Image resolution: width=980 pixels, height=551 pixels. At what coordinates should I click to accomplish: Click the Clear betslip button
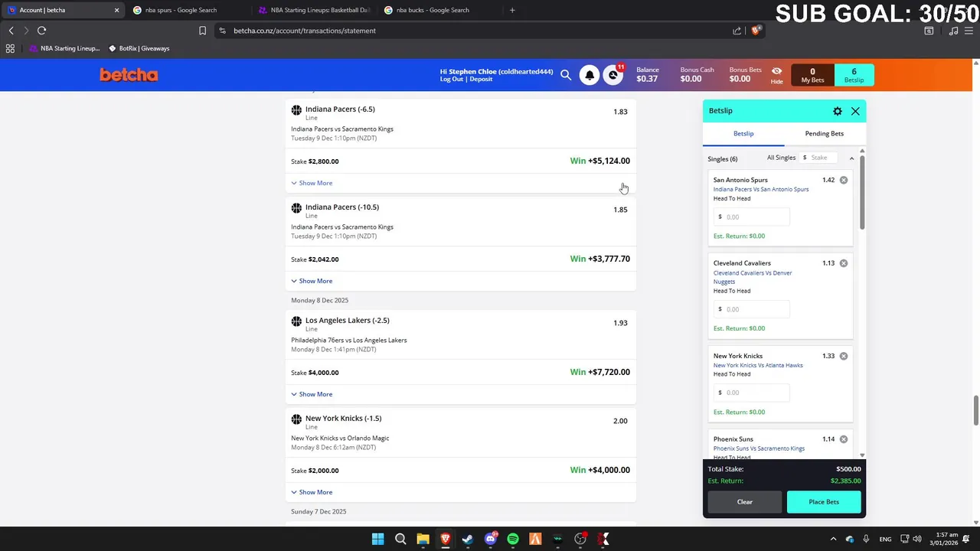coord(745,502)
